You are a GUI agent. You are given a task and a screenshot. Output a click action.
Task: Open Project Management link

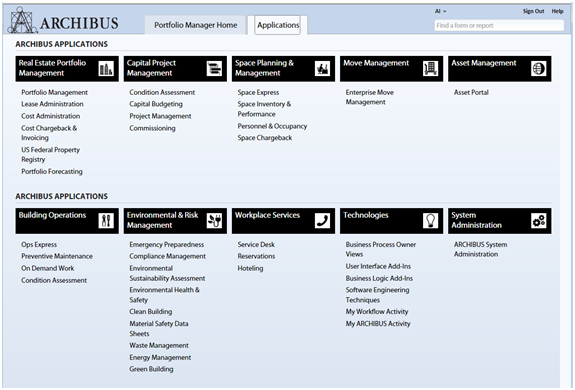[160, 116]
